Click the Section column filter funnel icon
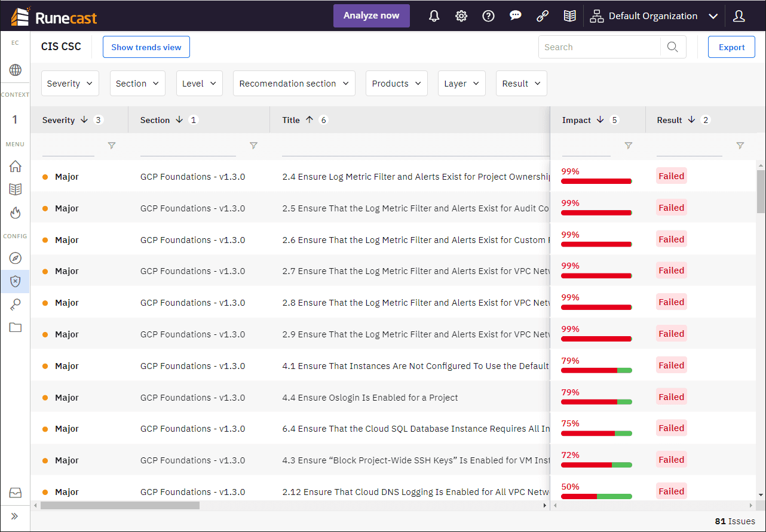 pyautogui.click(x=253, y=145)
